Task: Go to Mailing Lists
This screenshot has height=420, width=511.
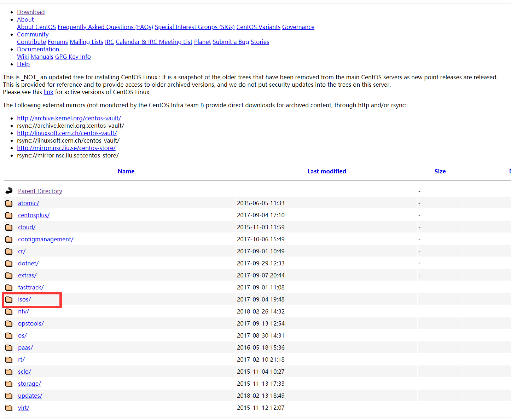Action: [x=86, y=42]
